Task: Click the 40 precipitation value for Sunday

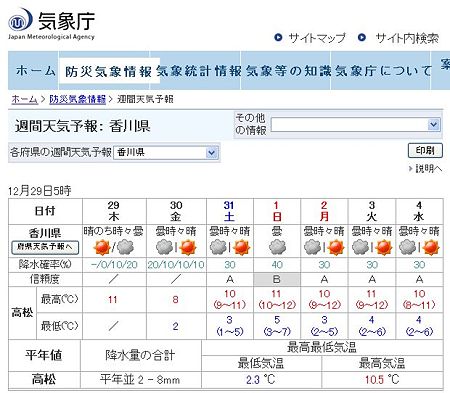Action: pyautogui.click(x=277, y=265)
